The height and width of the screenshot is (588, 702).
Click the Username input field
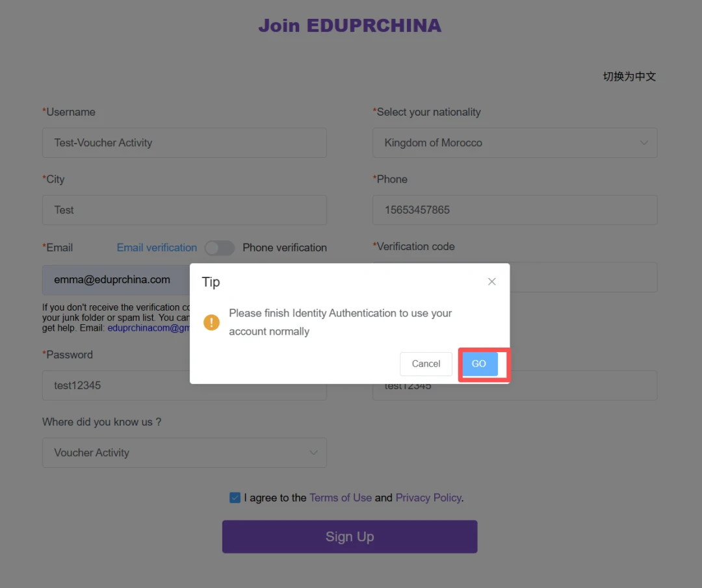pos(185,143)
